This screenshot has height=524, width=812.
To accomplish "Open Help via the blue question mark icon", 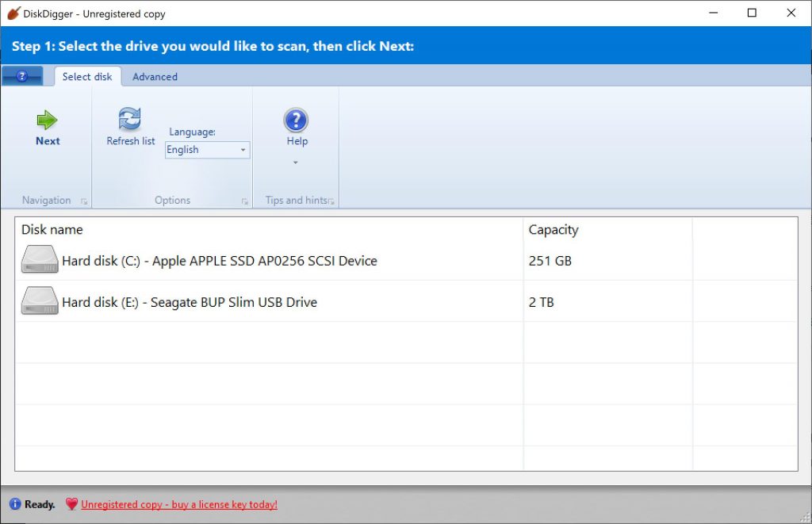I will pos(297,120).
